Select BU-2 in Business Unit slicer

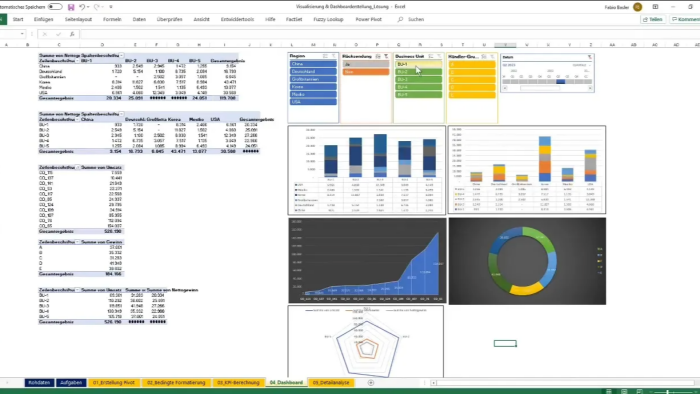pos(419,72)
